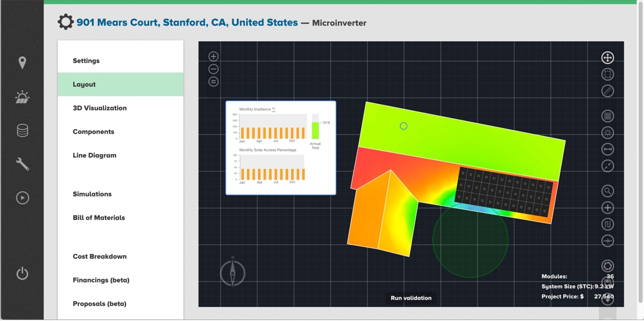Click the wrench tools icon

click(22, 164)
